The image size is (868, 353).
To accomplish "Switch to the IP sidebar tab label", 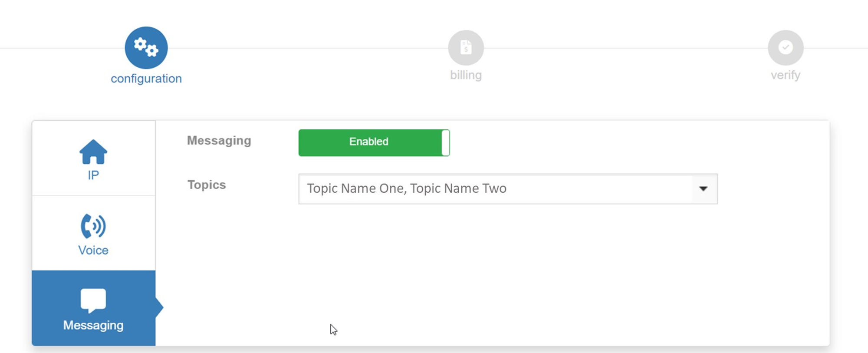I will point(93,175).
